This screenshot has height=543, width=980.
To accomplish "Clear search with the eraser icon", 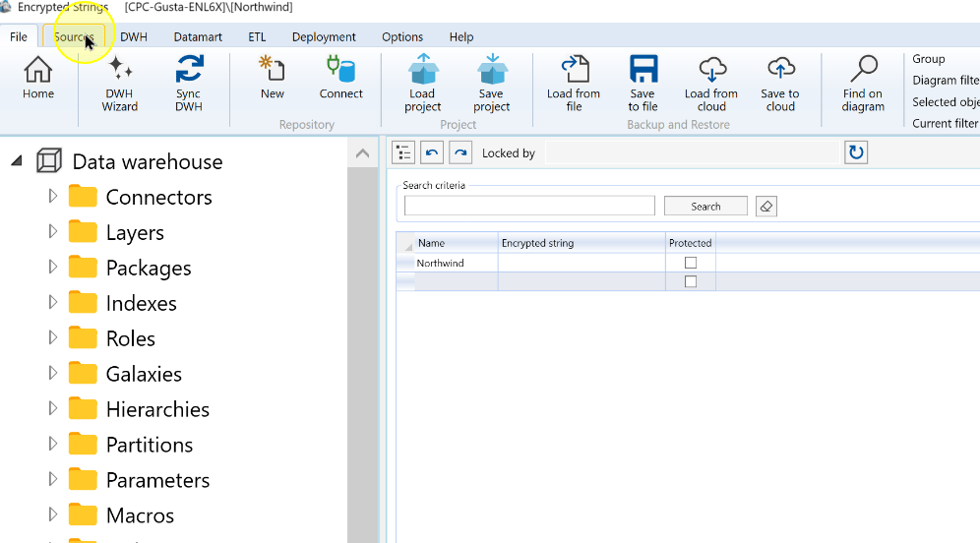I will point(766,207).
